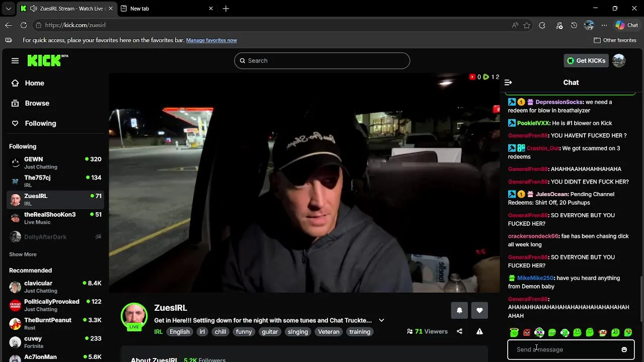Click username crackersondeck66 in chat
The height and width of the screenshot is (362, 644).
[533, 236]
